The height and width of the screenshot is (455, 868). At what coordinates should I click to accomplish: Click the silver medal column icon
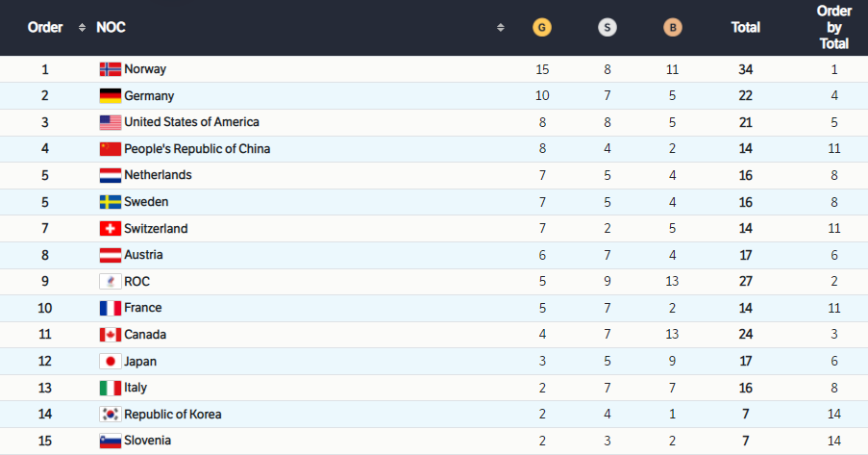pyautogui.click(x=608, y=28)
